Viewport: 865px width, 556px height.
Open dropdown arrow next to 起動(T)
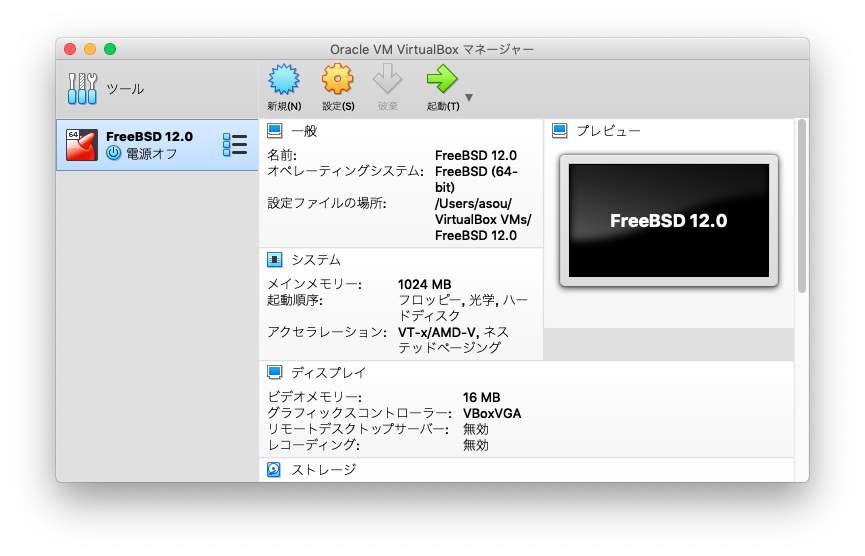point(469,98)
